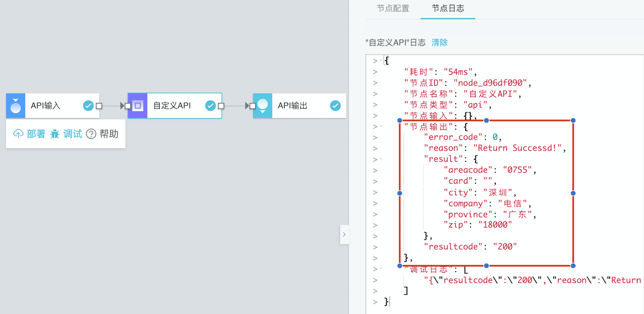Click the 调试 bug icon
This screenshot has width=644, height=314.
55,134
